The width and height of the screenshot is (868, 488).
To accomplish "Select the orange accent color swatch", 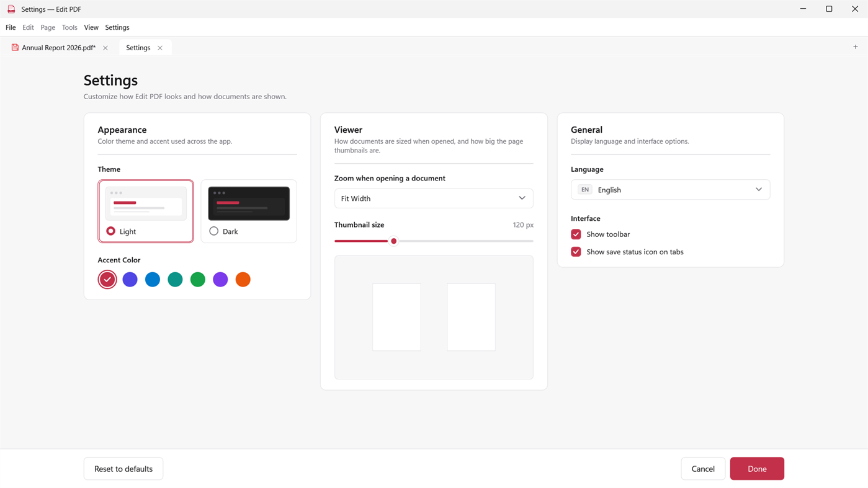I will pos(243,280).
